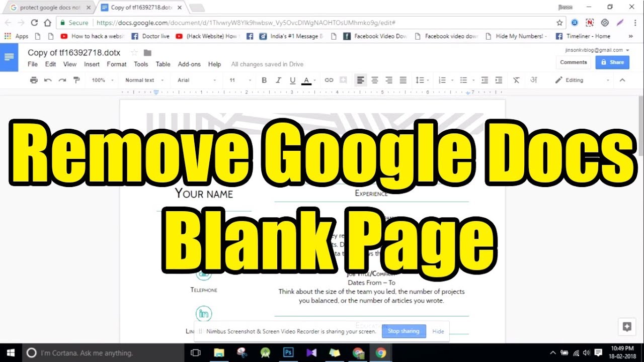Open the input tools icon
The width and height of the screenshot is (644, 362).
[x=534, y=80]
